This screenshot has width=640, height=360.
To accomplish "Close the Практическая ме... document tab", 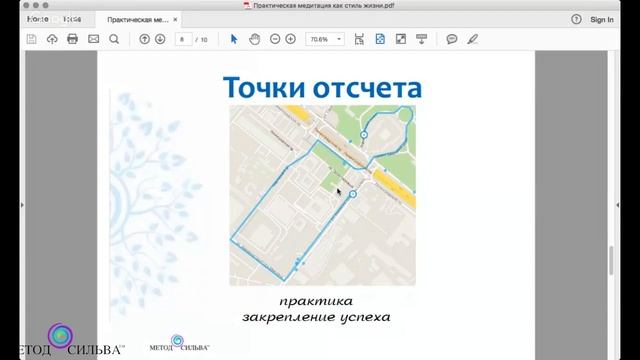I will coord(175,19).
